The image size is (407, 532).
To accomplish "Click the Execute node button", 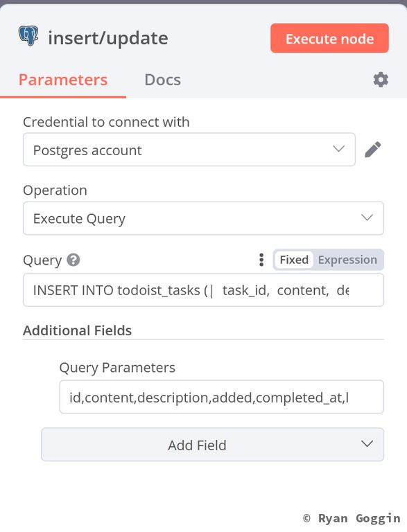I will click(x=329, y=38).
